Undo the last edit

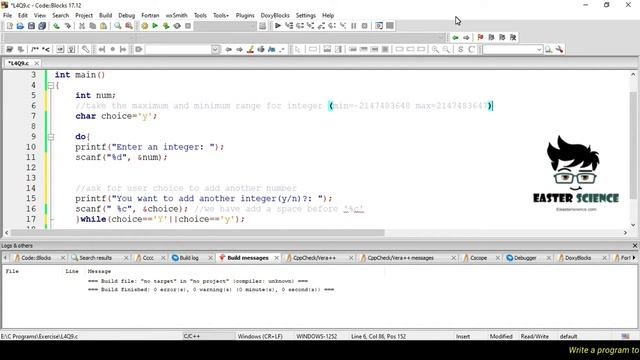[56, 26]
